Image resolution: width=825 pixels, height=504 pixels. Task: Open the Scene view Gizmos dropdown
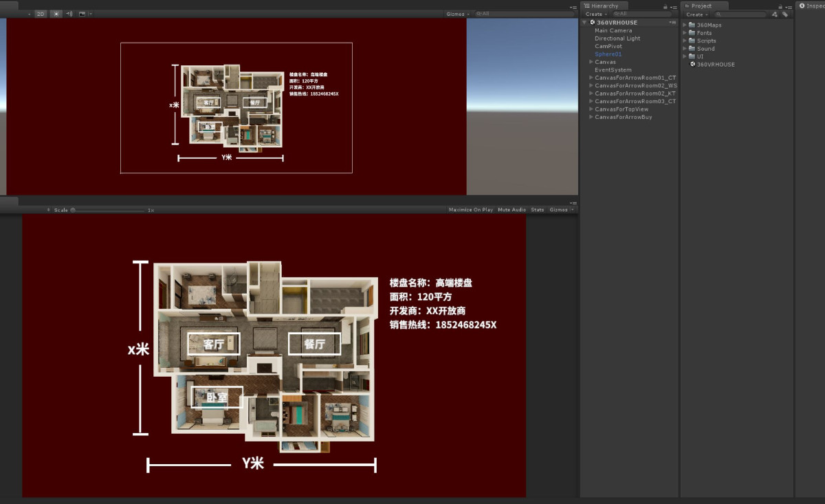pyautogui.click(x=457, y=14)
